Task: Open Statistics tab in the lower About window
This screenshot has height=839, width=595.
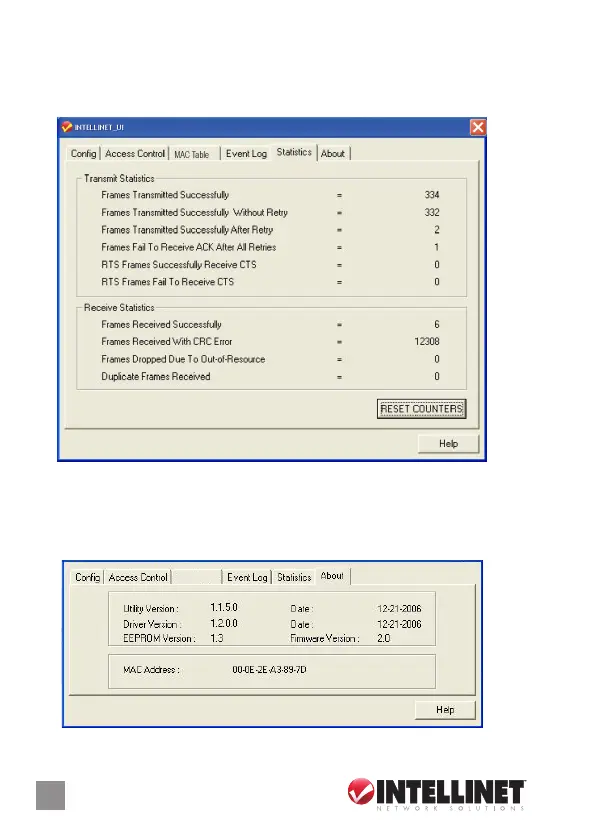Action: pyautogui.click(x=294, y=577)
